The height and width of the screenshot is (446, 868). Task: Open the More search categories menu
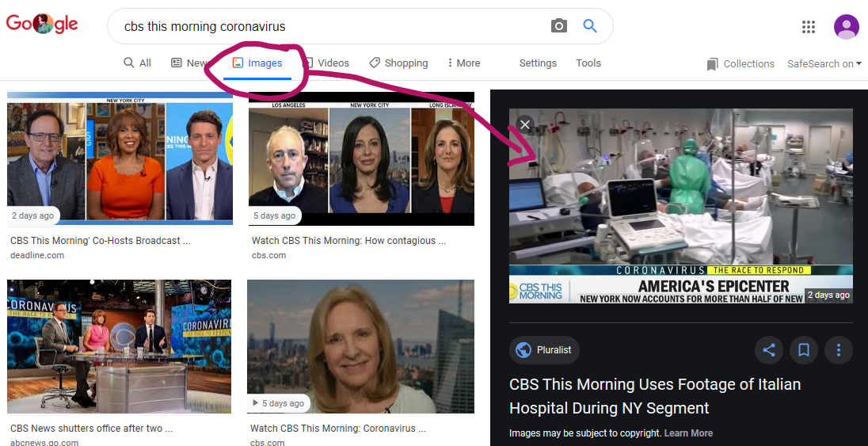(x=463, y=63)
